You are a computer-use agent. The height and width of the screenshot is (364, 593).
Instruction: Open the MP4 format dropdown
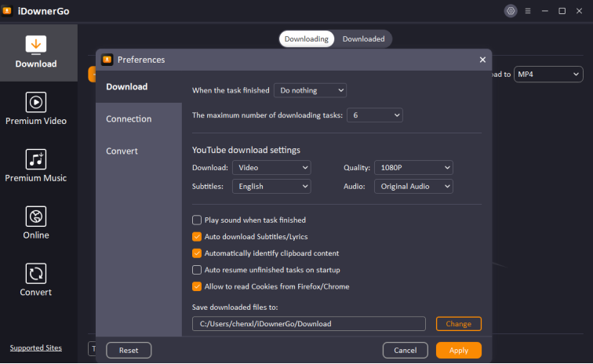coord(548,75)
